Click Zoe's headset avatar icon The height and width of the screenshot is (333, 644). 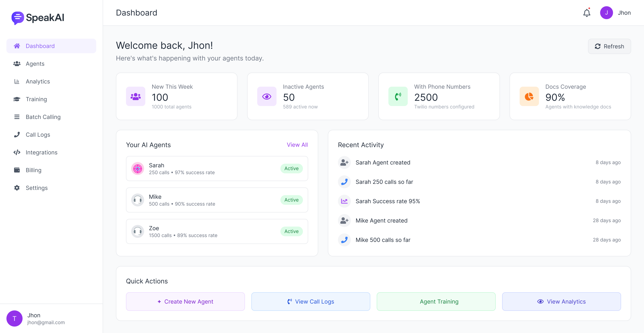[x=138, y=231]
